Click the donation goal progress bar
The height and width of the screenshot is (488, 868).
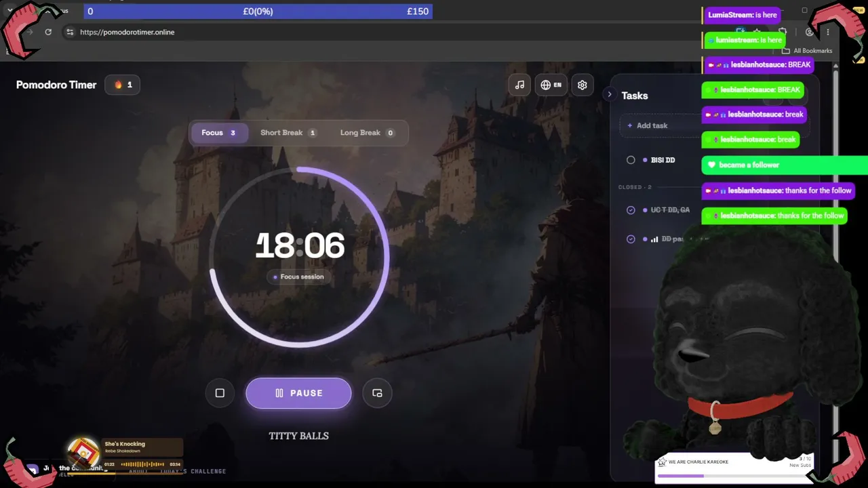coord(258,12)
